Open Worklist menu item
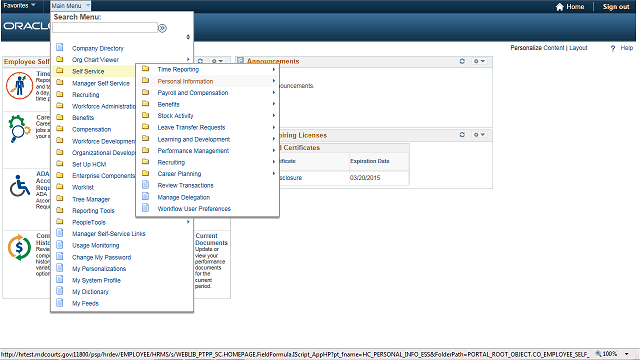The height and width of the screenshot is (360, 640). (x=83, y=187)
